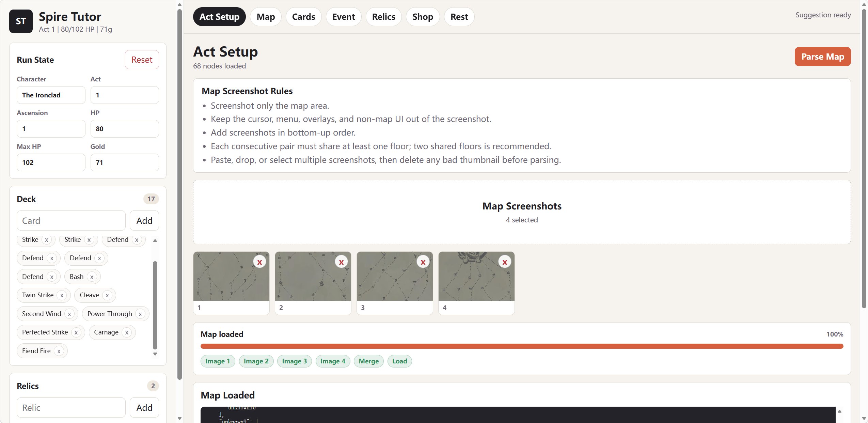Open the Shop tab
Screen dimensions: 868x423
coord(423,17)
